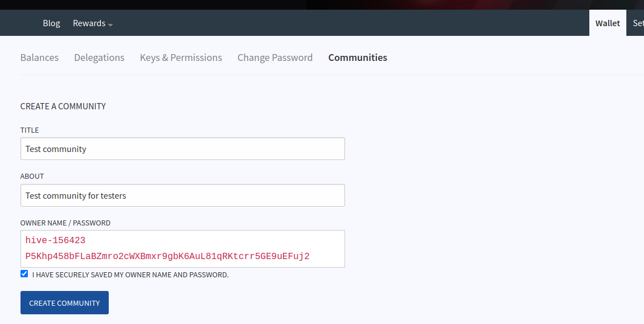The height and width of the screenshot is (324, 644).
Task: Open the Blog link in the top bar
Action: click(51, 23)
